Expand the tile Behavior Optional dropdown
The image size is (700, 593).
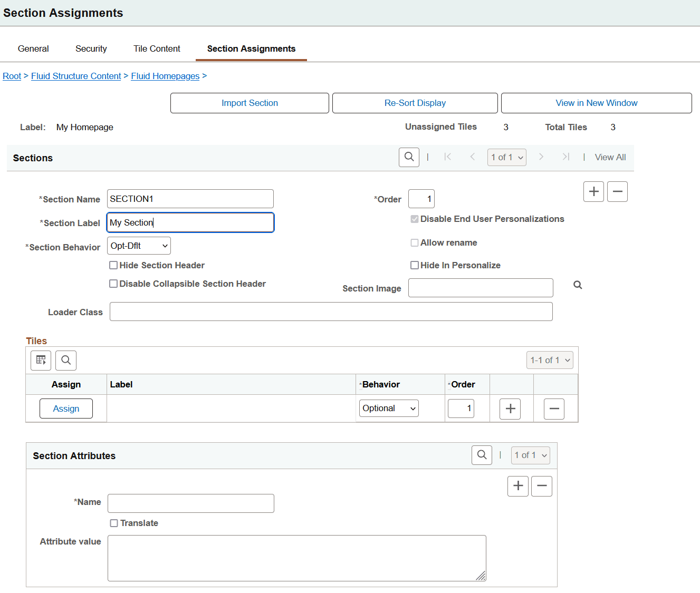(x=389, y=409)
